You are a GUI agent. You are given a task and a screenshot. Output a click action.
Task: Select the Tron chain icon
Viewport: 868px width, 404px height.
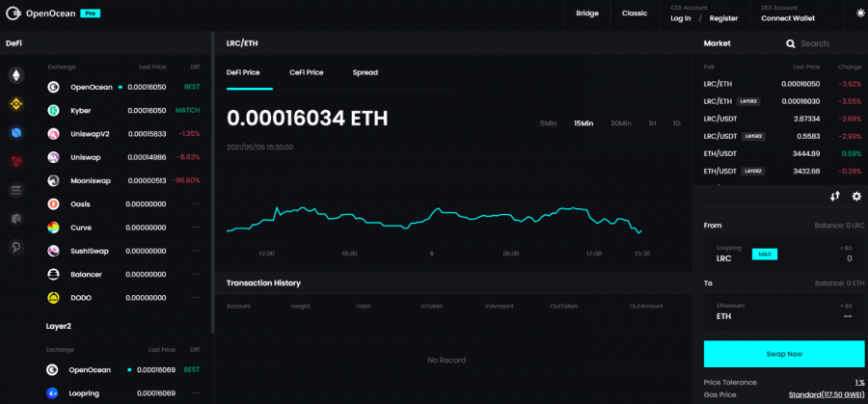pos(16,161)
